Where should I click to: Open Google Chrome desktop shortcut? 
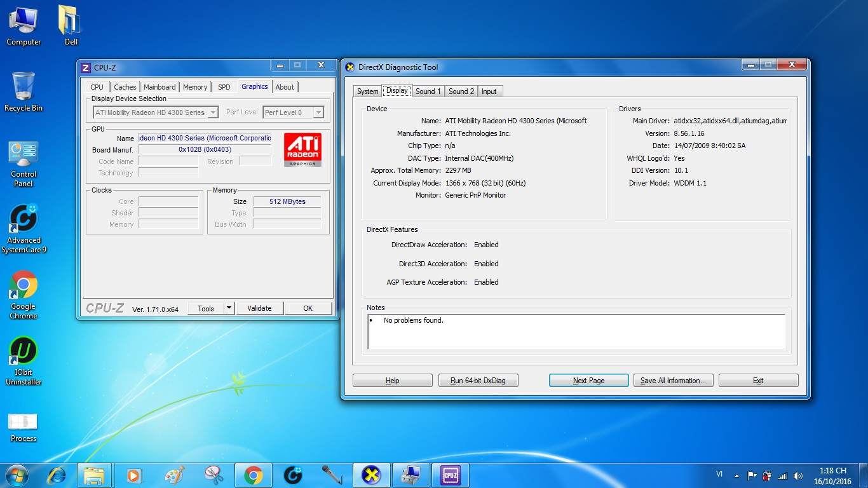click(x=24, y=295)
